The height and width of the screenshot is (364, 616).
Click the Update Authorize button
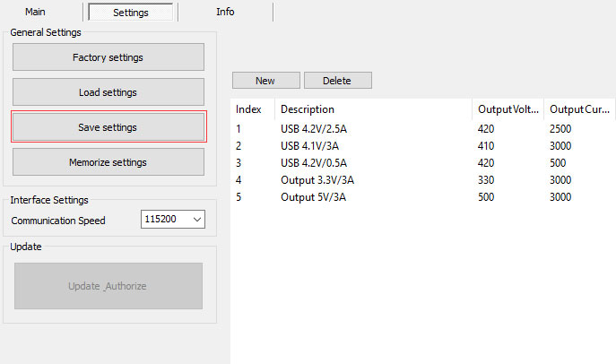(x=108, y=286)
